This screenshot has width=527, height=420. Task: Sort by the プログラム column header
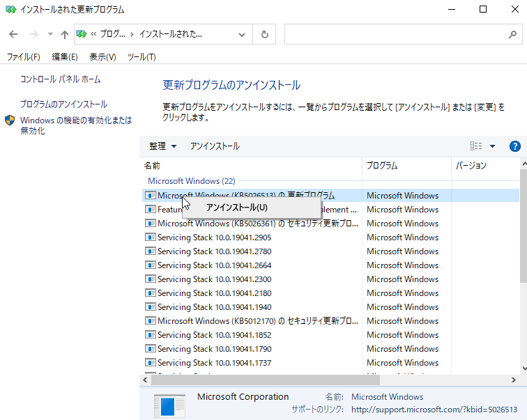click(406, 166)
